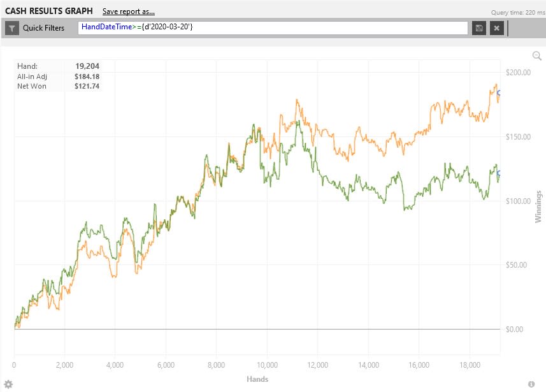Viewport: 546px width, 392px height.
Task: Click the 4,000 hands axis label
Action: pos(115,365)
